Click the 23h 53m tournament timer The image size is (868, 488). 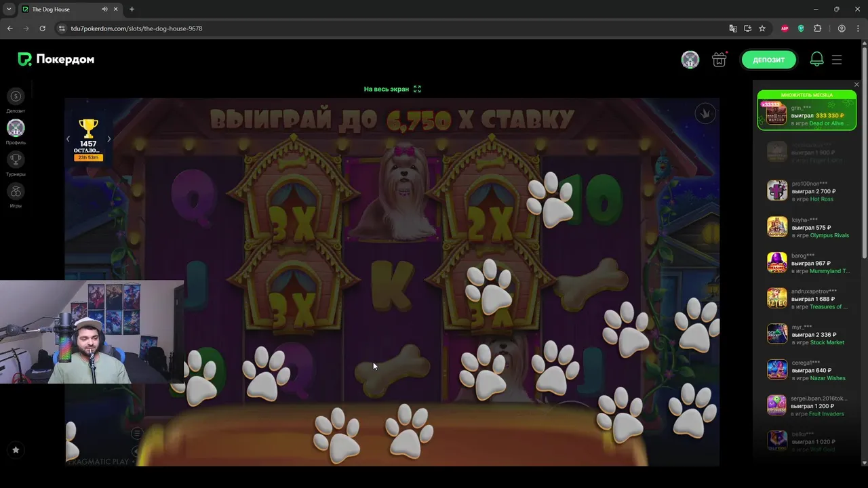[88, 158]
